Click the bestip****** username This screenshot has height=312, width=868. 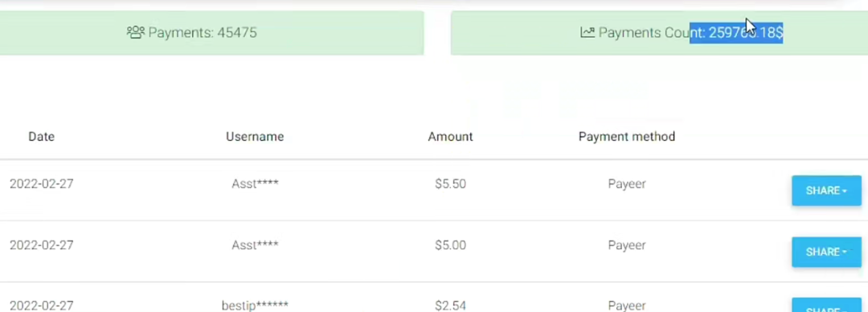pyautogui.click(x=255, y=306)
